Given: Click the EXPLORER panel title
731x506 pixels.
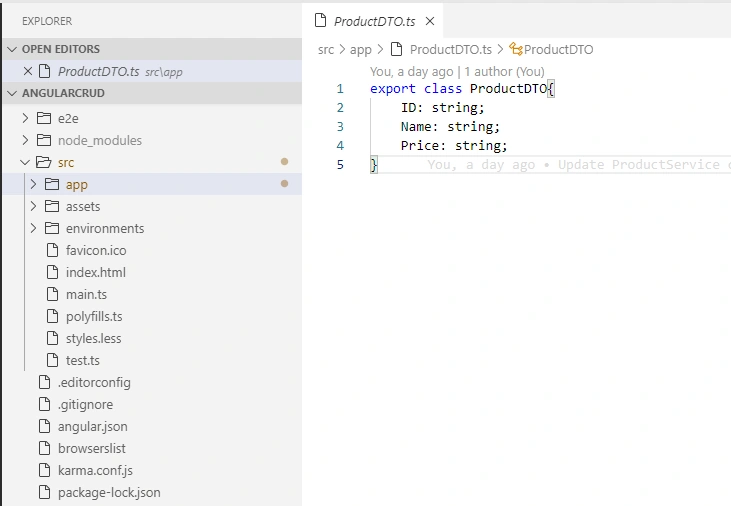Looking at the screenshot, I should tap(47, 21).
